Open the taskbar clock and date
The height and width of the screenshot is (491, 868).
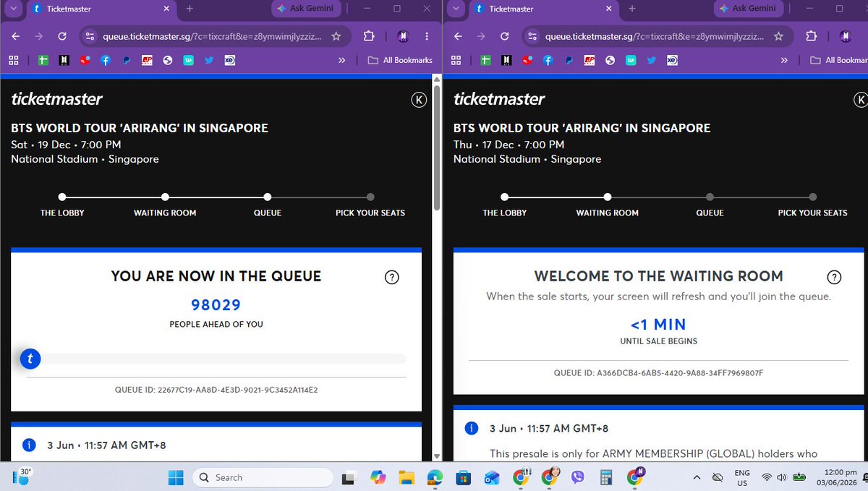(x=836, y=477)
